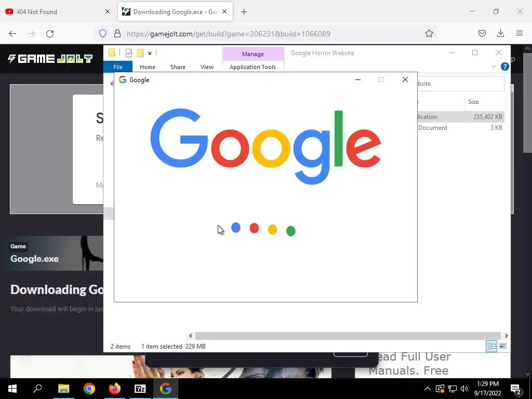This screenshot has width=532, height=399.
Task: Launch Chrome from the taskbar
Action: click(89, 389)
